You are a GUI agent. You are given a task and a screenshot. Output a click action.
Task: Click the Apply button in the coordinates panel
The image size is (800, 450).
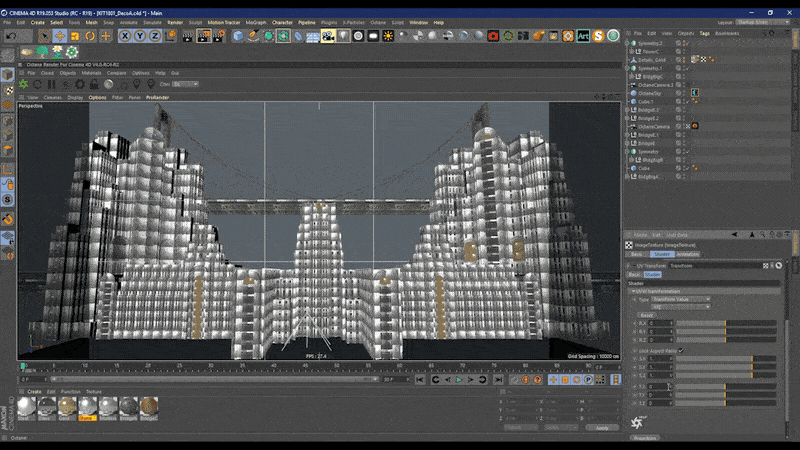[x=602, y=428]
